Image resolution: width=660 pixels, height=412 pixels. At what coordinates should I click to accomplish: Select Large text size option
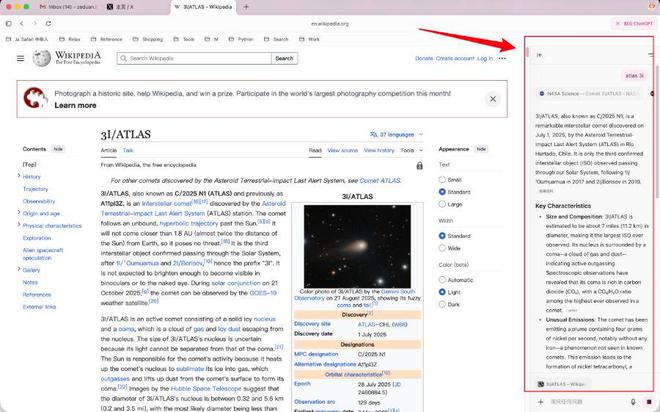pos(443,203)
